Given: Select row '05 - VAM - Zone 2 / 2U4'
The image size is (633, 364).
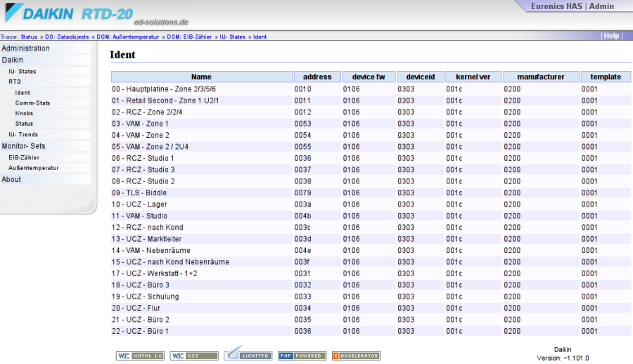Looking at the screenshot, I should coord(371,146).
